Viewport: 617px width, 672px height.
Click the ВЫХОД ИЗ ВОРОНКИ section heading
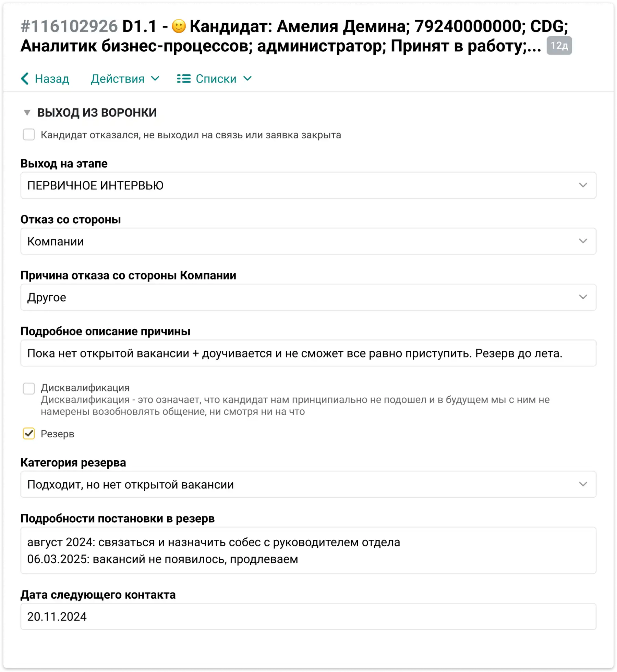97,113
